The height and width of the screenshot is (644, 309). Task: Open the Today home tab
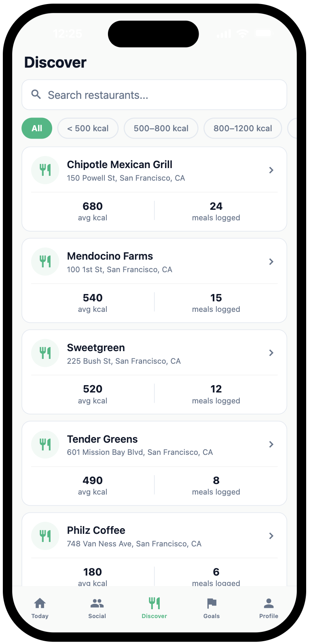click(40, 608)
